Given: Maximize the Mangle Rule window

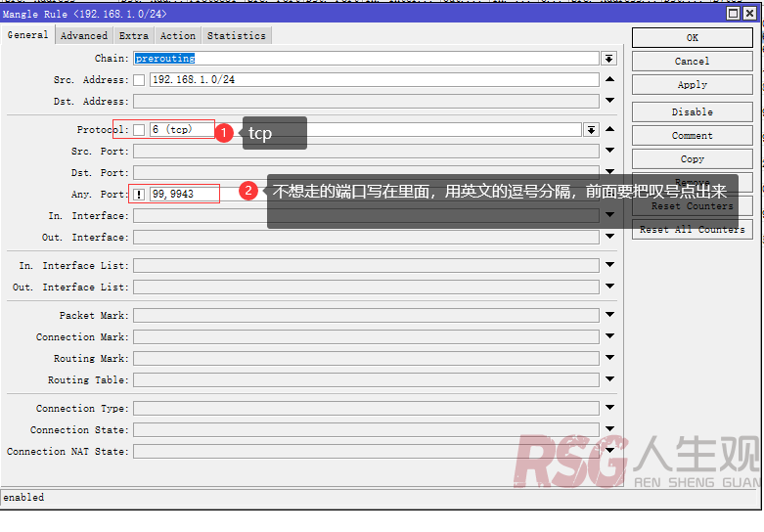Looking at the screenshot, I should click(733, 13).
